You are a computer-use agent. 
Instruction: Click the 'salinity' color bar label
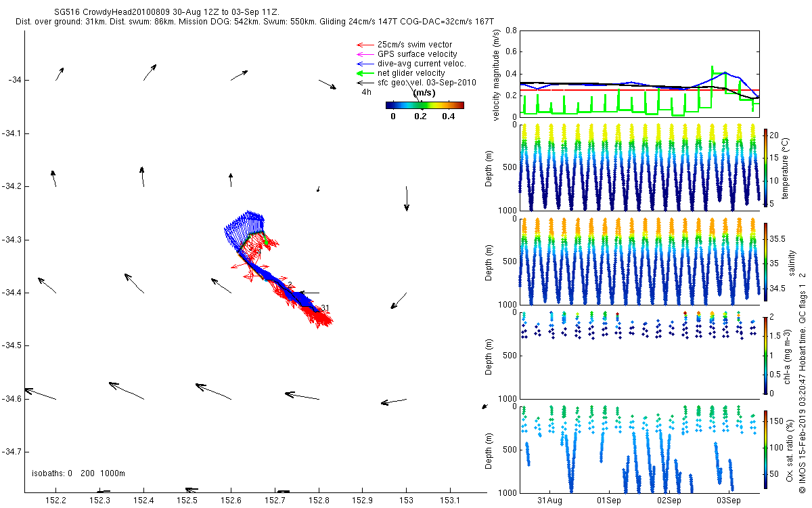pyautogui.click(x=792, y=261)
